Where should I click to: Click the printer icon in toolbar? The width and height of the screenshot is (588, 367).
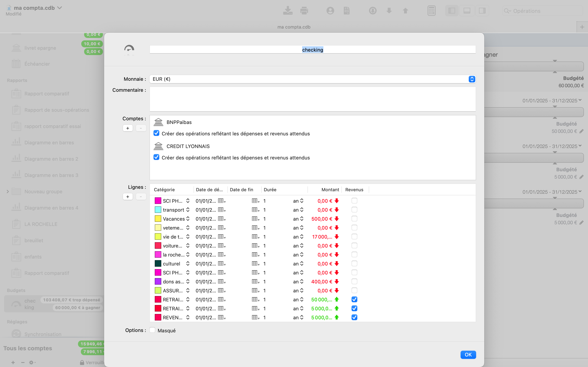click(x=304, y=11)
